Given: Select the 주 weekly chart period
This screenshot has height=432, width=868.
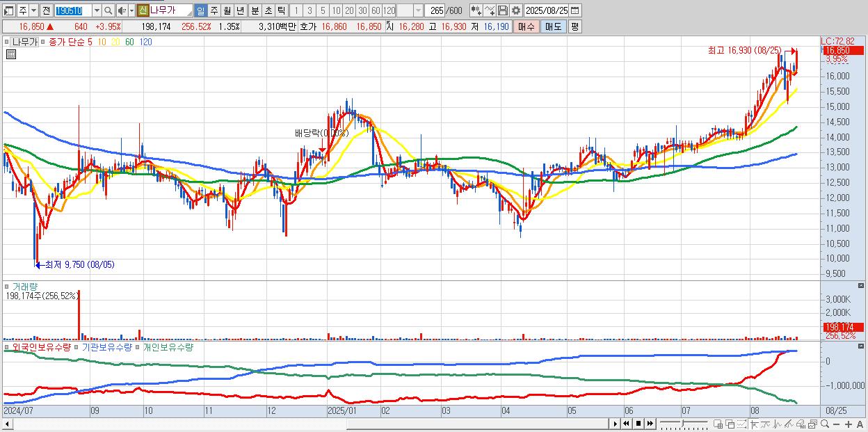Looking at the screenshot, I should tap(214, 10).
